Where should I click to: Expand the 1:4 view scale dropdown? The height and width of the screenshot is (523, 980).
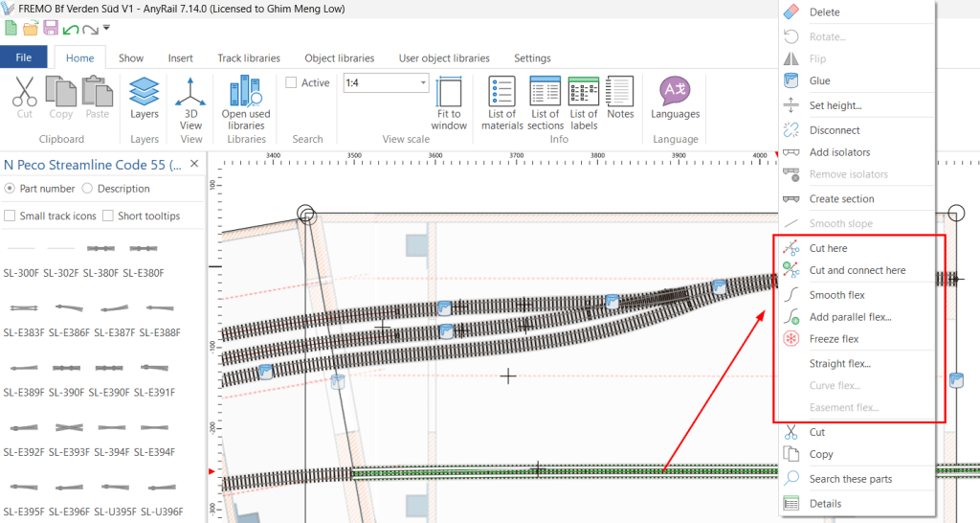coord(422,83)
